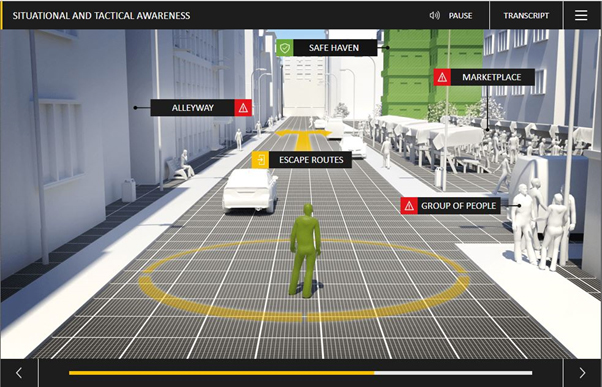The image size is (602, 387).
Task: Click the Group of People warning icon
Action: [409, 206]
